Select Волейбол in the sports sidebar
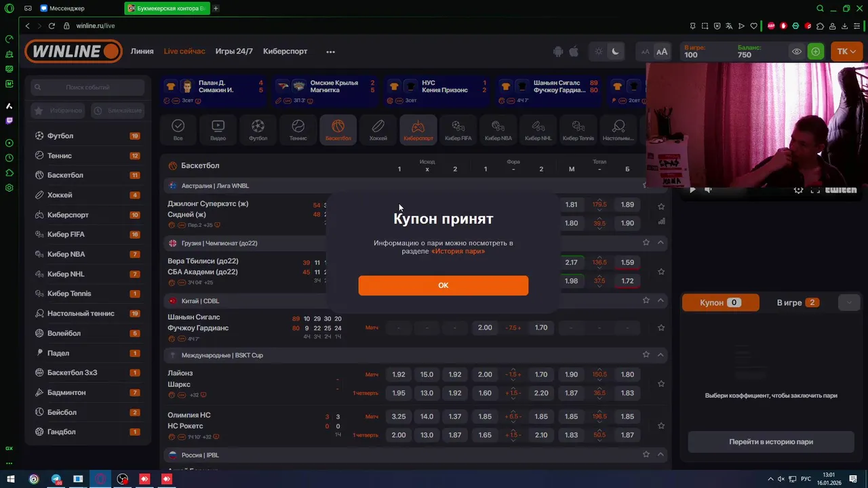Screen dimensions: 868x488 [x=87, y=333]
